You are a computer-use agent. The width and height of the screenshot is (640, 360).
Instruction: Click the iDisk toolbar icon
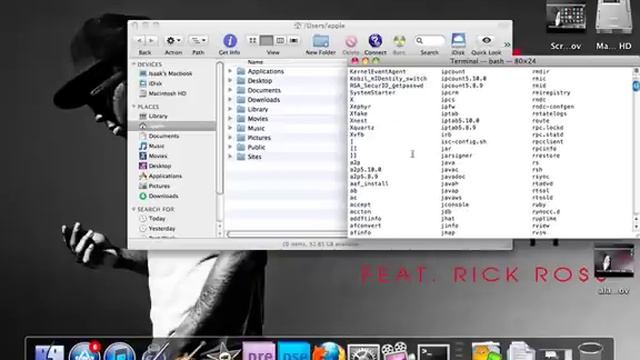(458, 41)
